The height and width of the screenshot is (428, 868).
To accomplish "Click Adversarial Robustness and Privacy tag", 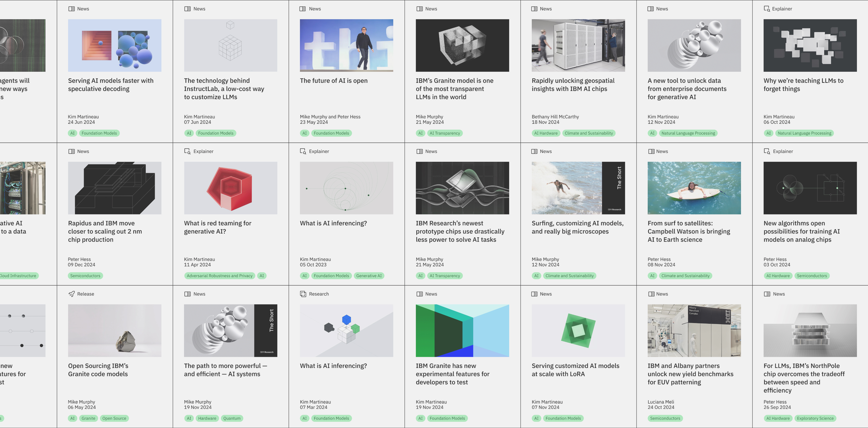I will (x=219, y=276).
